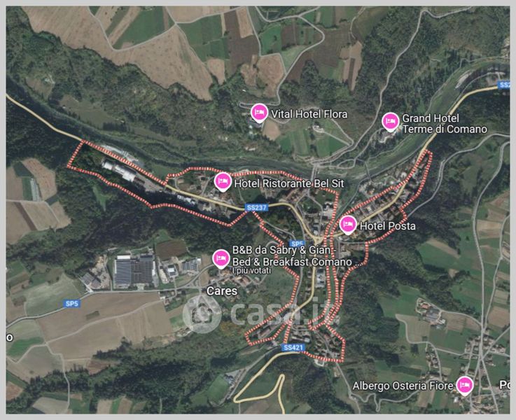Open the Albergo Osteria Fiore hotel pin

point(465,385)
